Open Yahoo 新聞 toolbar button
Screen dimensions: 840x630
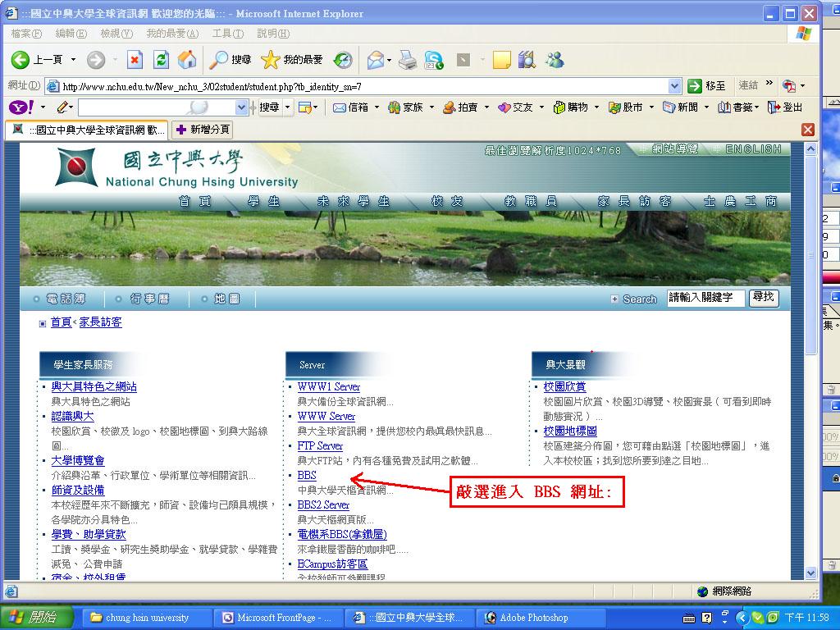click(680, 107)
